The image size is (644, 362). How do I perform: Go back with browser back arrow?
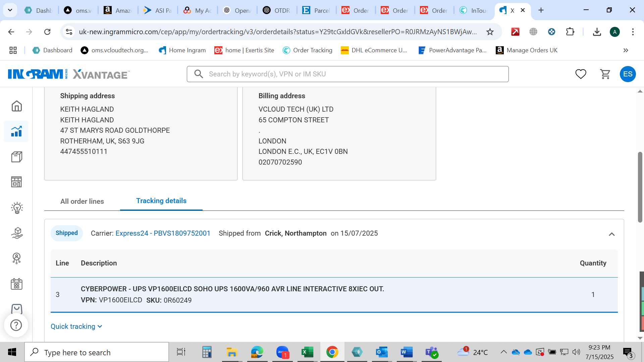coord(11,32)
